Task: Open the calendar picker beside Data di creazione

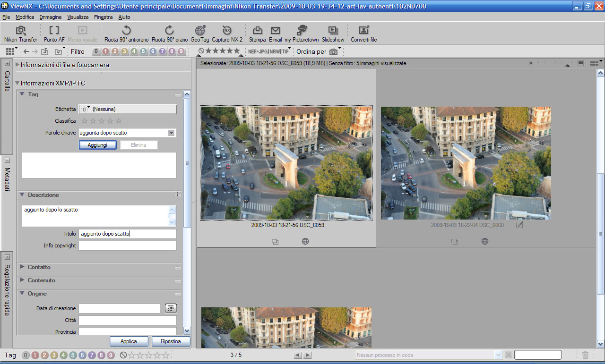Action: [x=171, y=308]
